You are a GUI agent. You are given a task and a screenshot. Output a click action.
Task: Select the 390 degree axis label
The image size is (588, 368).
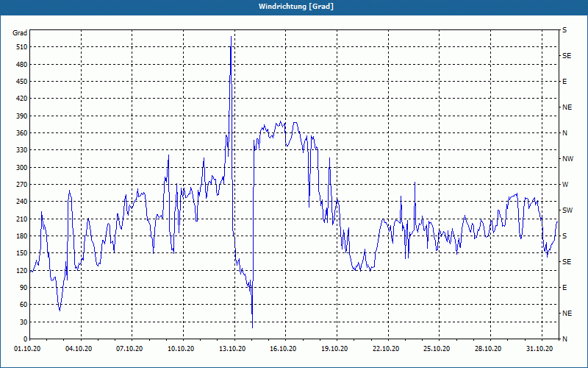(x=22, y=116)
